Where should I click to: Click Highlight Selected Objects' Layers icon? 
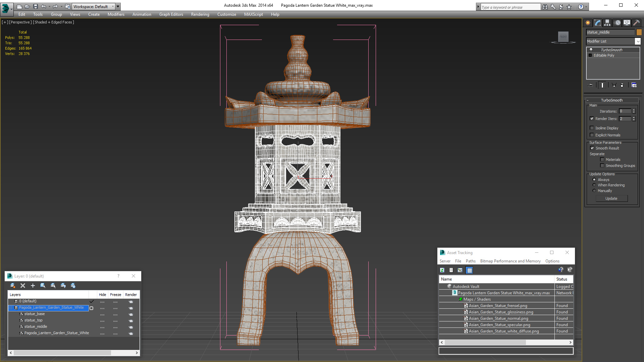pos(53,286)
